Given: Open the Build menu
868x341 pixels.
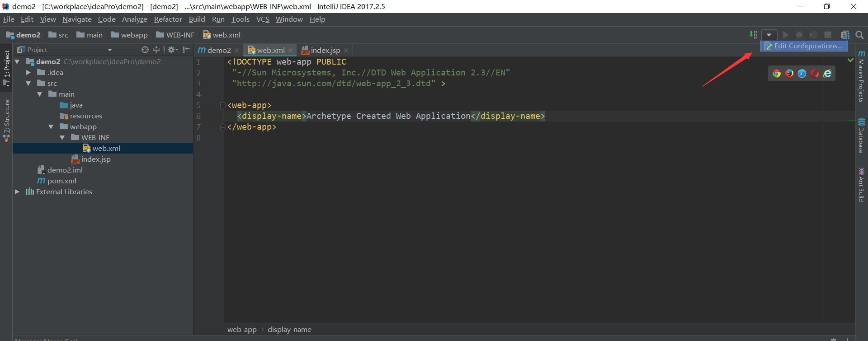Looking at the screenshot, I should coord(197,19).
